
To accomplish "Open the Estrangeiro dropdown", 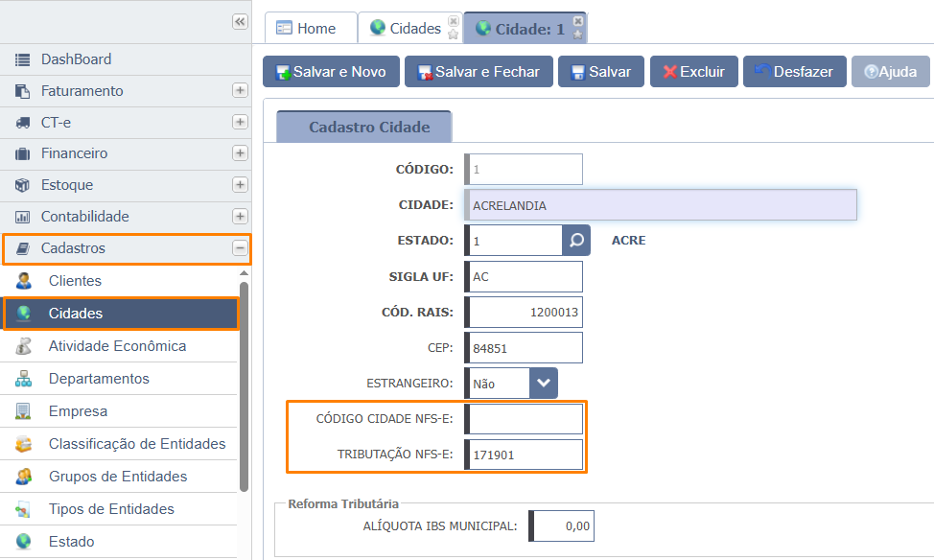I will [x=544, y=383].
